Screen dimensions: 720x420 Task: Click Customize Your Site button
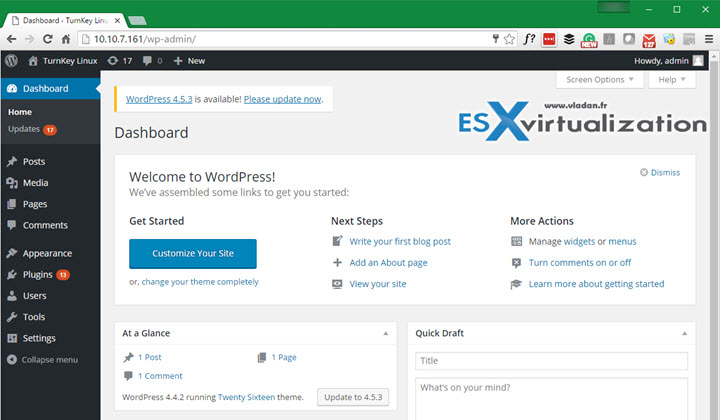point(193,253)
